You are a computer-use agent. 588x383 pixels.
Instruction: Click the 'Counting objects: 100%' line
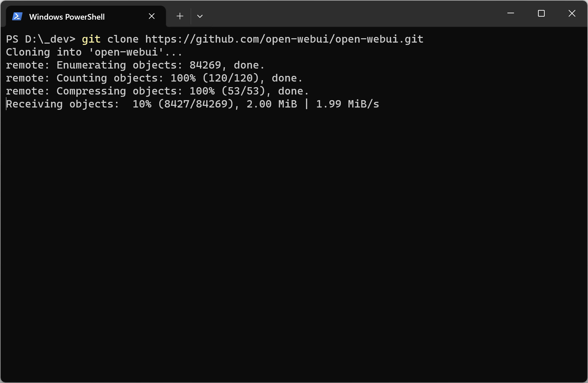point(154,78)
